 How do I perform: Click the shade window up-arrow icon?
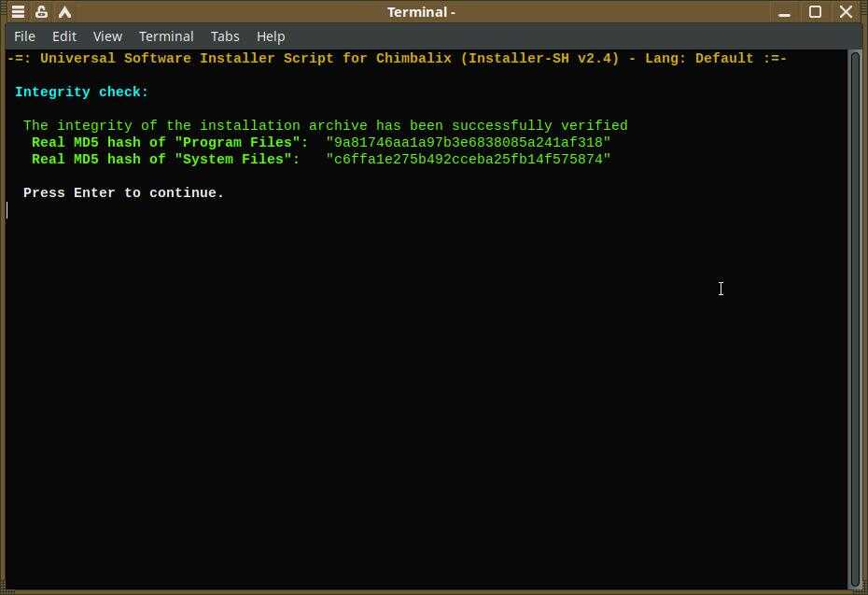pyautogui.click(x=64, y=12)
